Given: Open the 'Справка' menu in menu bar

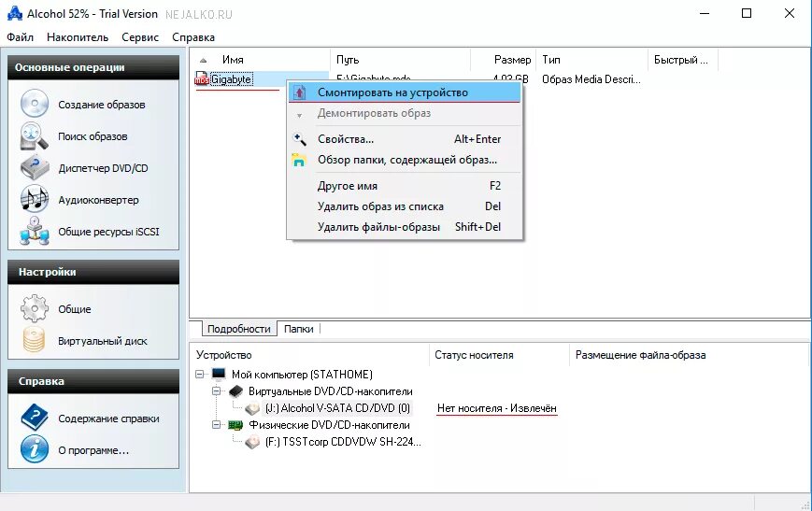Looking at the screenshot, I should (193, 37).
